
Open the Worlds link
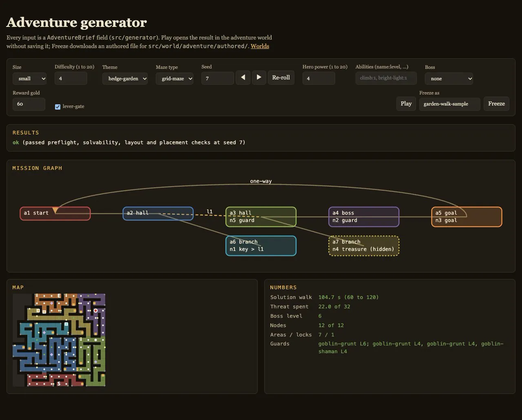coord(260,46)
